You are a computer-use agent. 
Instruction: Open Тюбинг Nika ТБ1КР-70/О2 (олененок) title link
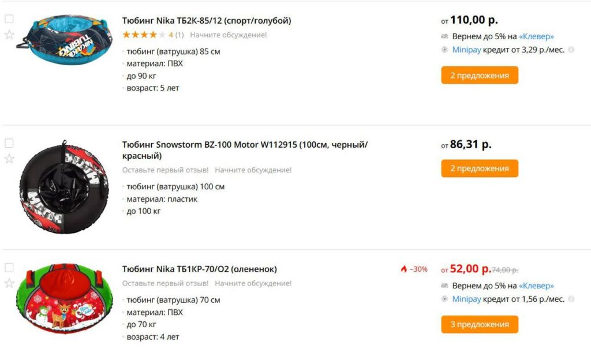coord(199,269)
